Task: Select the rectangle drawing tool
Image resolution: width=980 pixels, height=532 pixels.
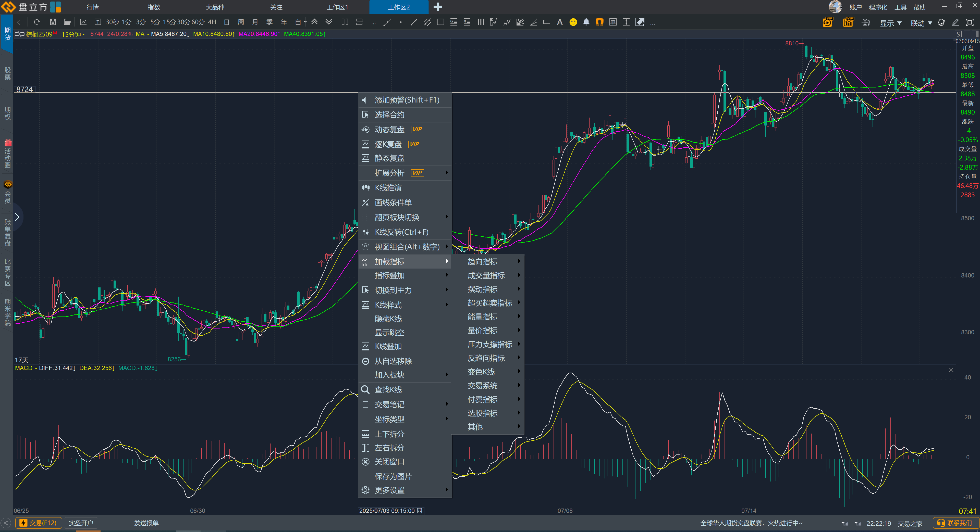Action: (x=440, y=22)
